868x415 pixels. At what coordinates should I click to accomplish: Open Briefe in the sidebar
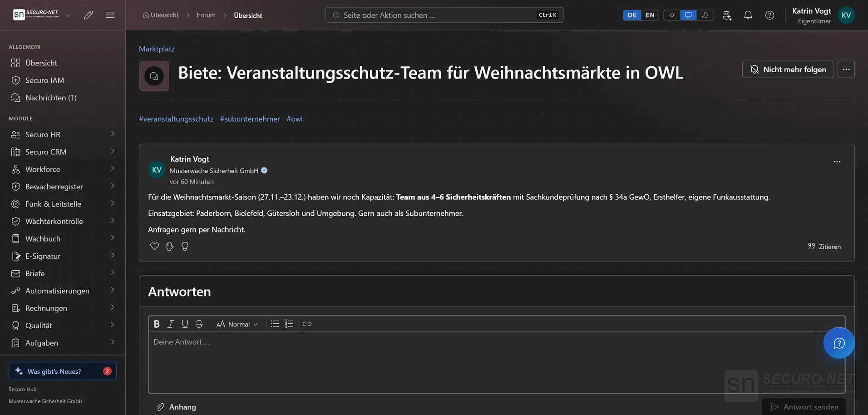(63, 273)
